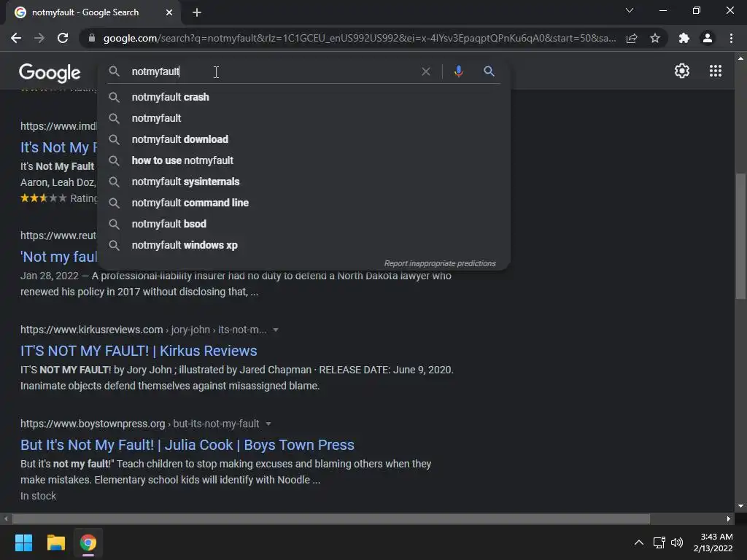
Task: Open the Google apps grid
Action: [x=716, y=71]
